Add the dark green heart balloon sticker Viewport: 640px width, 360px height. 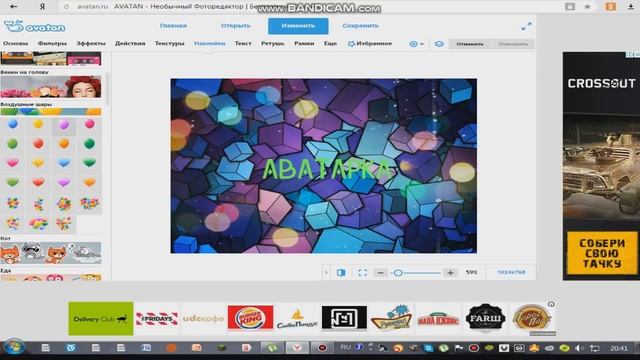[x=89, y=163]
